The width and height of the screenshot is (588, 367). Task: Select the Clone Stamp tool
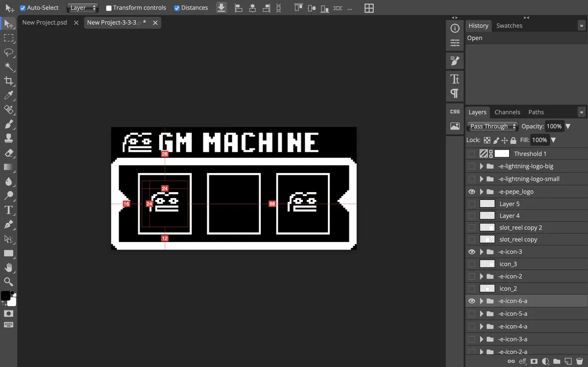tap(9, 138)
